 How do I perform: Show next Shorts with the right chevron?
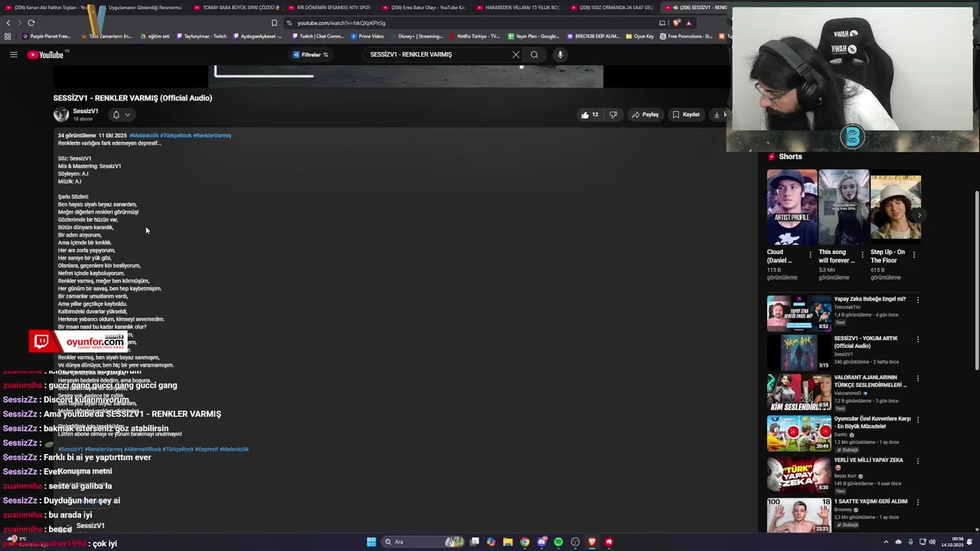[x=919, y=215]
